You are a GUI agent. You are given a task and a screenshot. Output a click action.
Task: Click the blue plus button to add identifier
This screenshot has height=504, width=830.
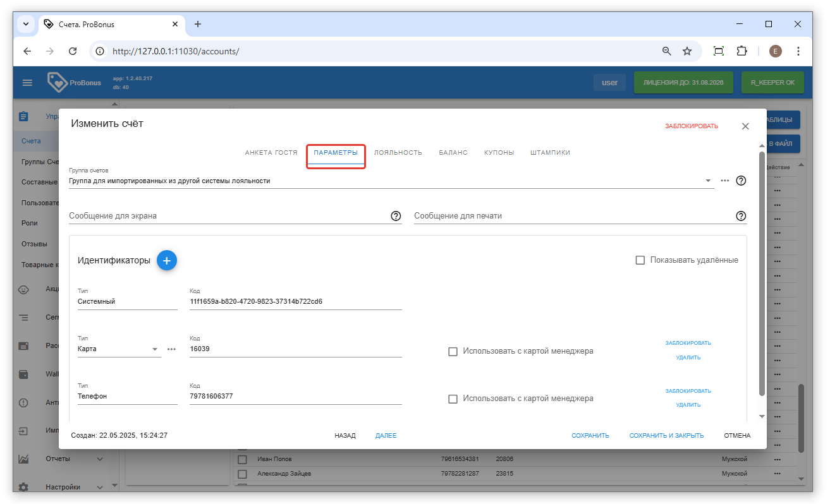(x=167, y=260)
